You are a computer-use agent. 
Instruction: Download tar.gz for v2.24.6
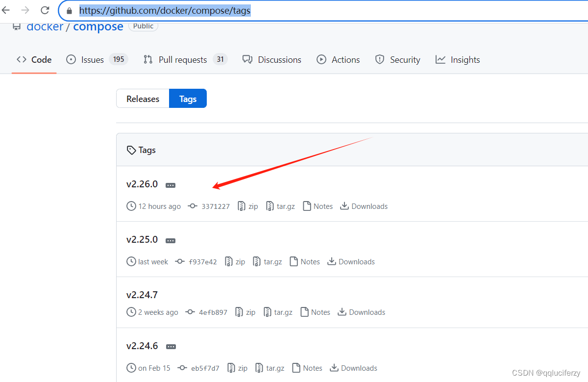[x=270, y=368]
